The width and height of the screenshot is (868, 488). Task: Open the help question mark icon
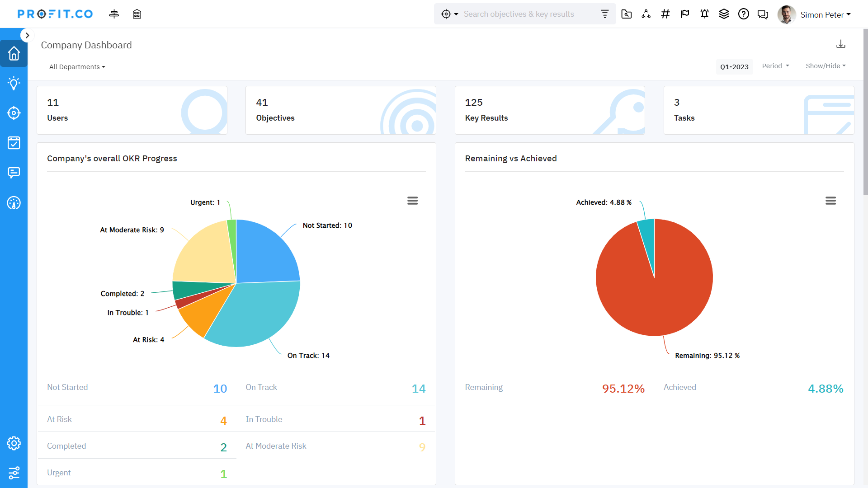(743, 14)
